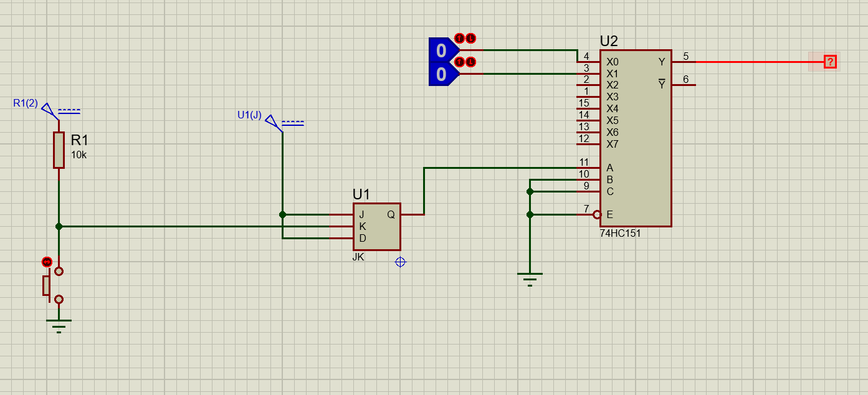Toggle the push button latch indicator
This screenshot has width=868, height=395.
47,262
